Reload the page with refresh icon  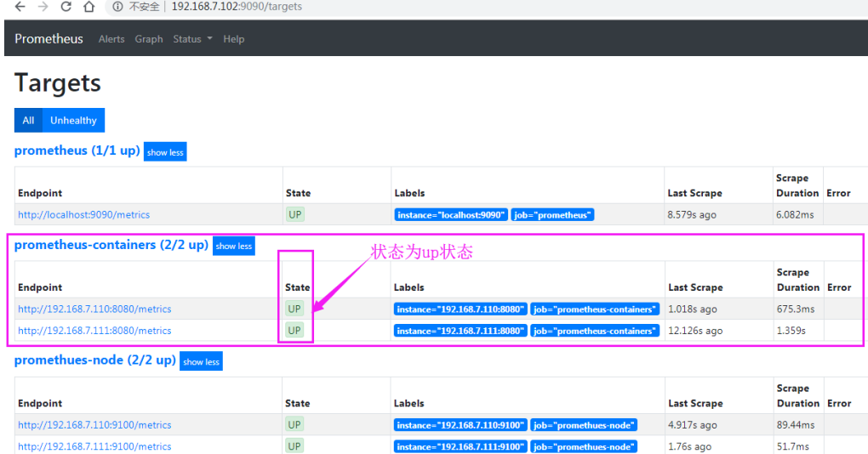click(66, 7)
